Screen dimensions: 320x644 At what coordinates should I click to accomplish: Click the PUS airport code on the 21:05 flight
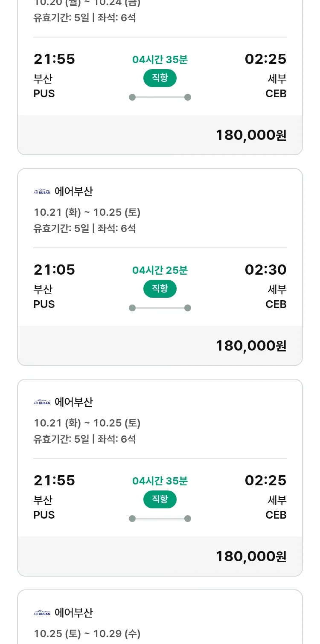pos(44,304)
